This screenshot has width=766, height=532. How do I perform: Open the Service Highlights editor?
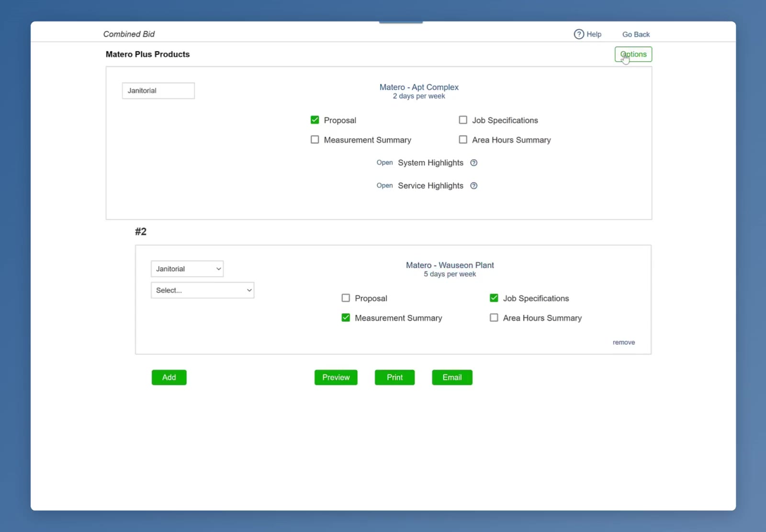(x=384, y=186)
